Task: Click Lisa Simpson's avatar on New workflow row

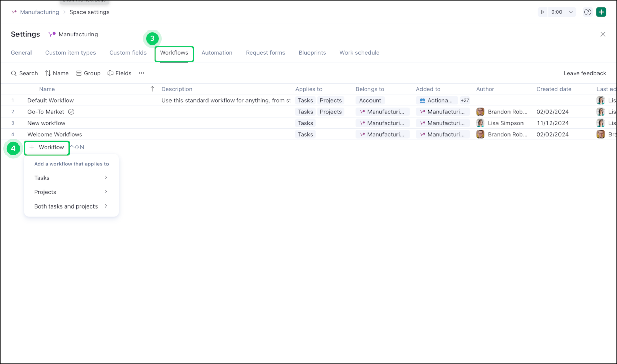Action: pos(480,123)
